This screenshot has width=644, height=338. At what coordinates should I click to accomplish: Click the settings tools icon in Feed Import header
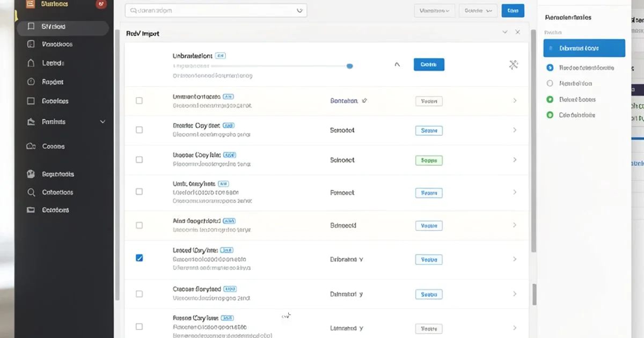(x=514, y=64)
